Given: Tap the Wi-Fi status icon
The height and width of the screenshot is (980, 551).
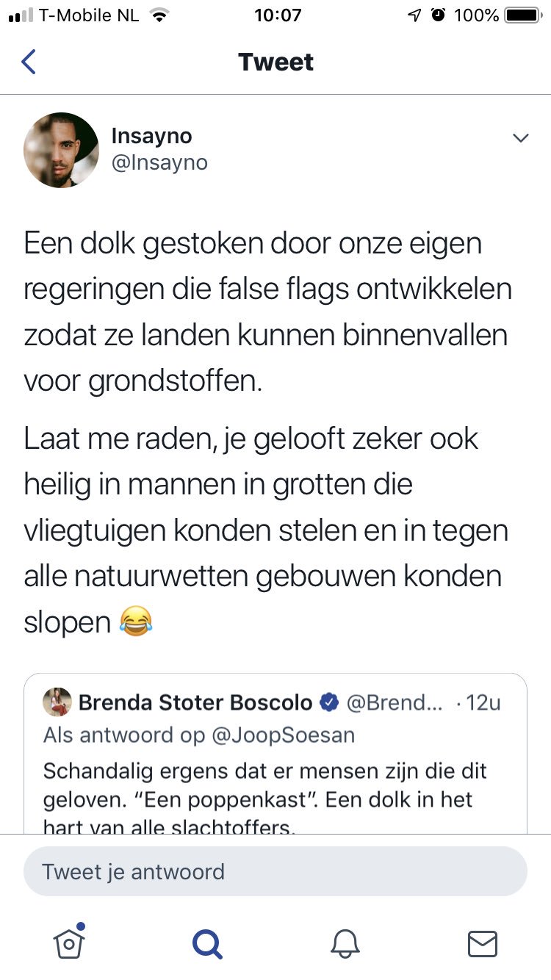Looking at the screenshot, I should pos(158,15).
